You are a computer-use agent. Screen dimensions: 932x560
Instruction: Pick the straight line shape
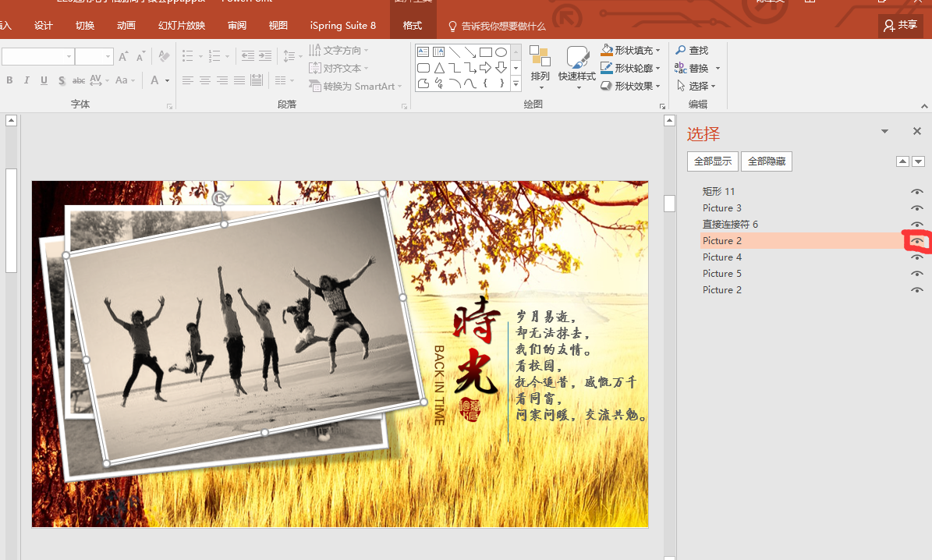(455, 51)
